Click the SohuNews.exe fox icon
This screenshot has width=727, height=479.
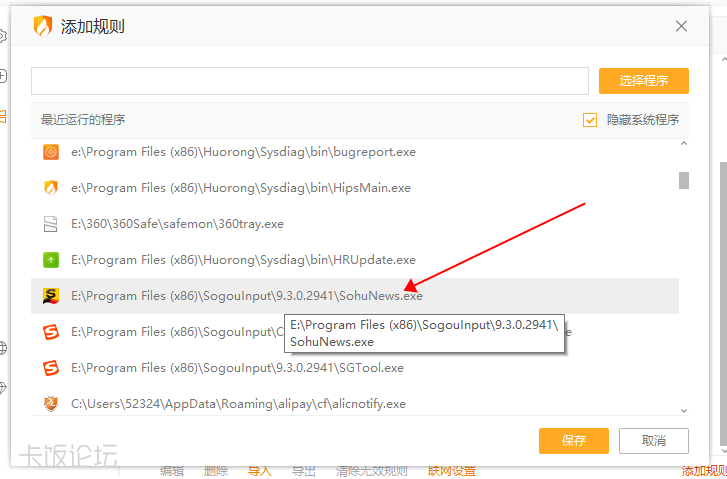(x=51, y=296)
